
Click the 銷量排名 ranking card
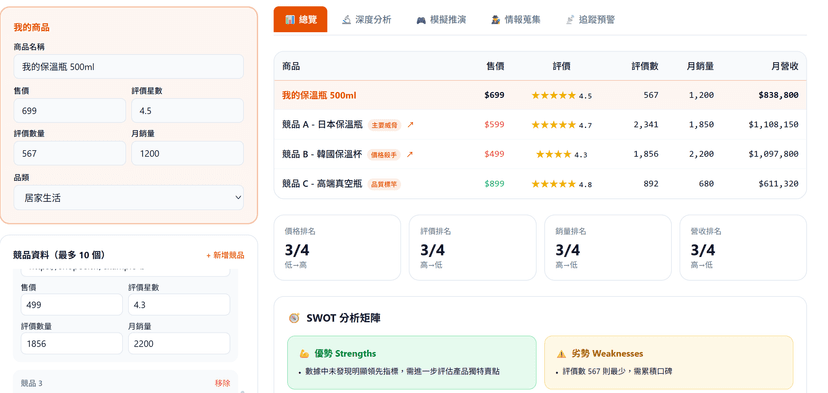click(608, 247)
